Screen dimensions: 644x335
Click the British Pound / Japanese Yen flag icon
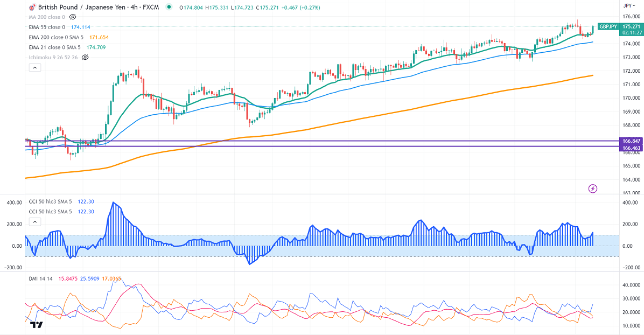[32, 8]
